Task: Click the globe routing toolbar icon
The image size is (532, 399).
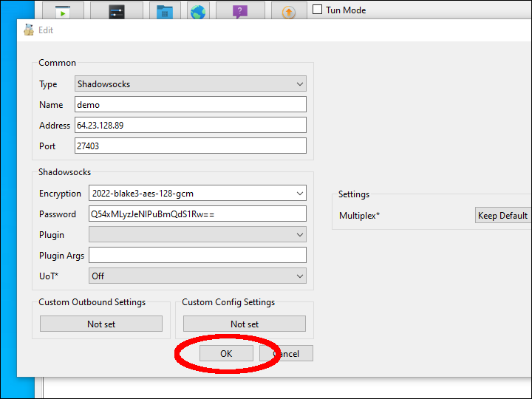Action: pyautogui.click(x=198, y=12)
